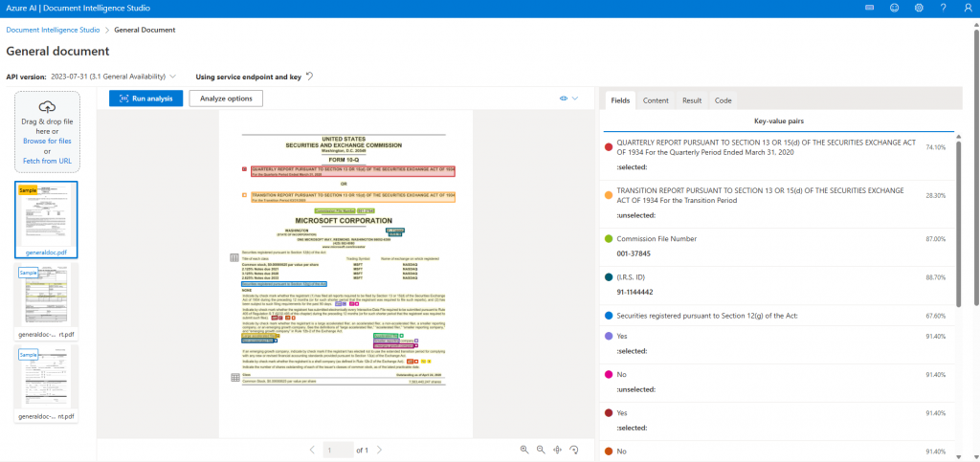The width and height of the screenshot is (980, 462).
Task: Expand the API version dropdown
Action: click(x=173, y=76)
